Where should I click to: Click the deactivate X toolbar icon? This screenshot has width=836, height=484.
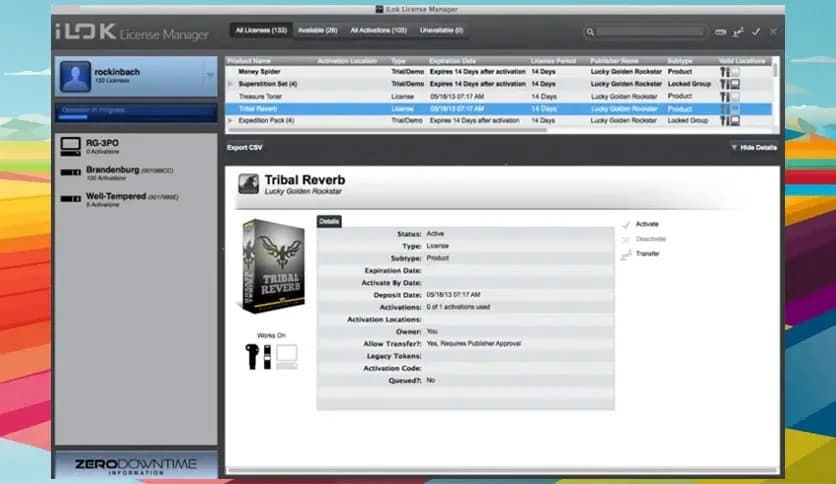point(773,32)
